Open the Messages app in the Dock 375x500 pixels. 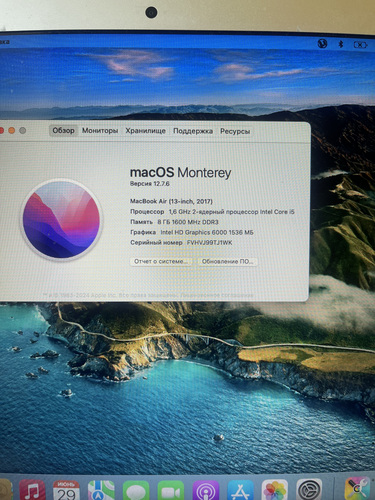coord(136,491)
